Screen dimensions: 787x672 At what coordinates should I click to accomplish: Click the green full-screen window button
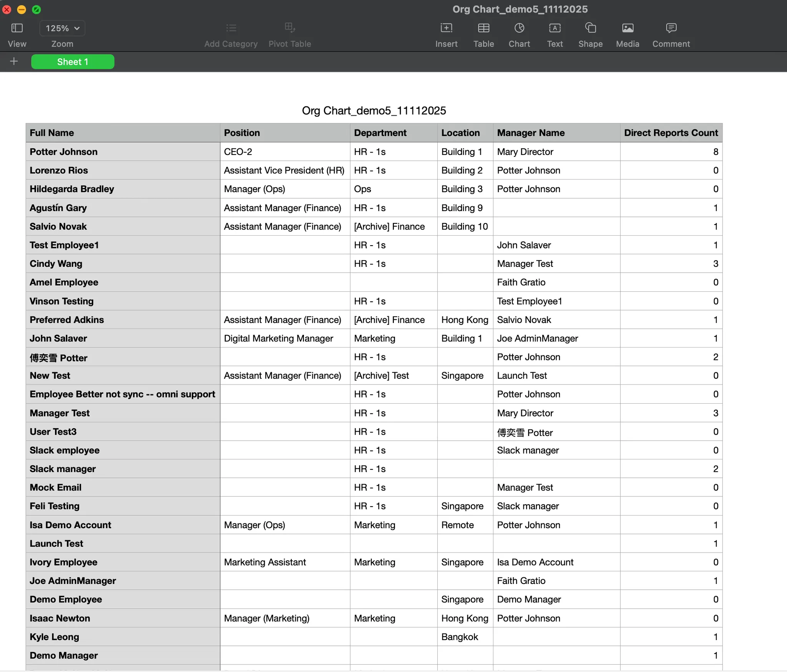(x=37, y=10)
